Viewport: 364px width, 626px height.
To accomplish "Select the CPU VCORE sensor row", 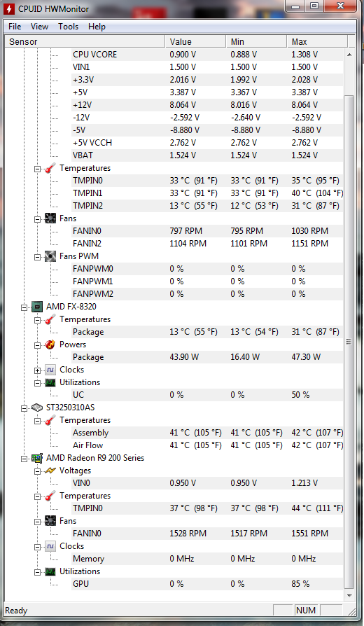I will pyautogui.click(x=174, y=55).
